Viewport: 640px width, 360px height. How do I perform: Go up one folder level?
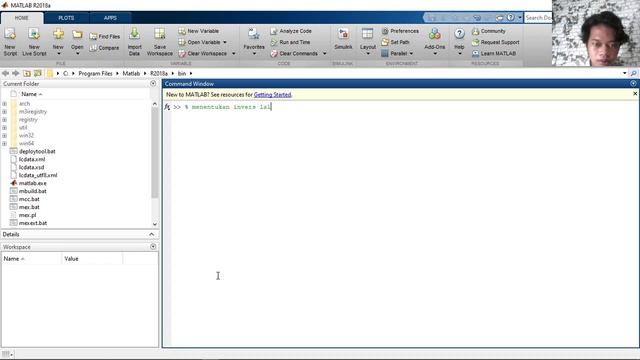click(27, 73)
